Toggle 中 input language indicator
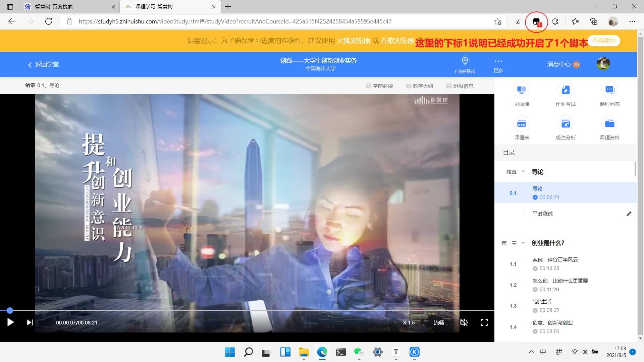 543,352
